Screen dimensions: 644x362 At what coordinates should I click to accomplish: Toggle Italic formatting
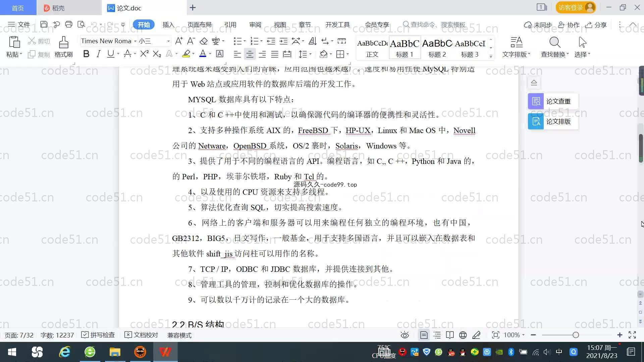point(98,54)
